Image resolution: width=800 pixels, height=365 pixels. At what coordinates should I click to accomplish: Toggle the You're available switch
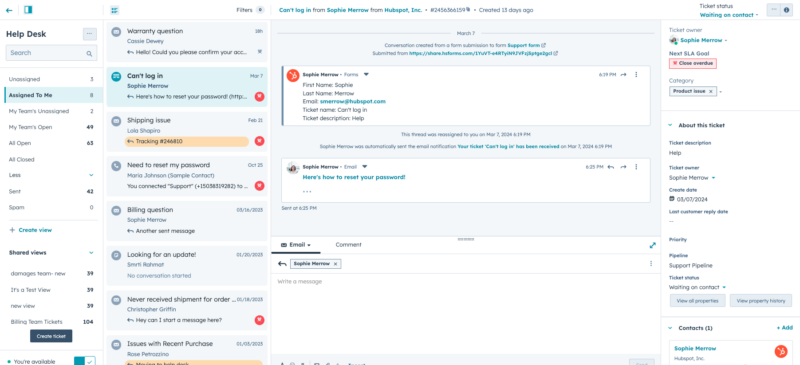[x=85, y=361]
